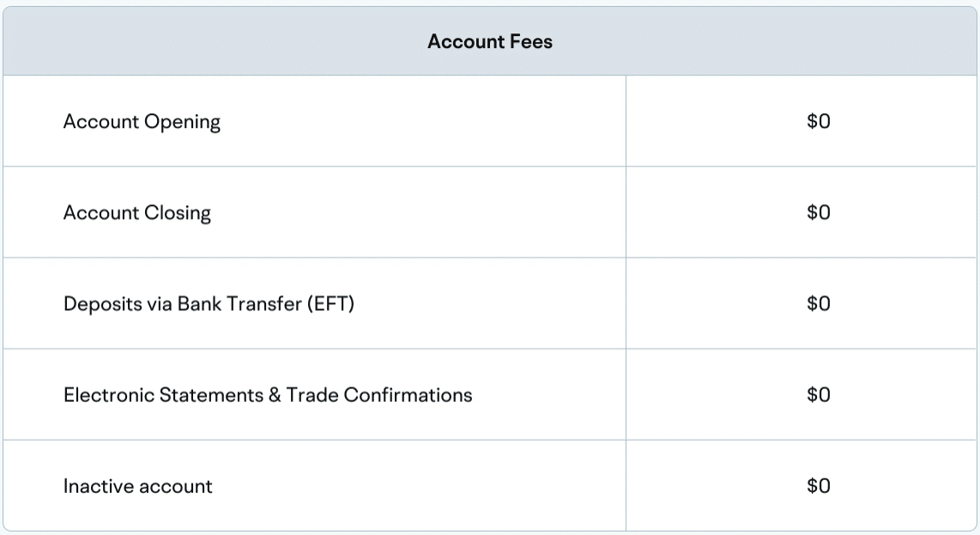Select the Account Closing row label
Screen dimensions: 980x535
tap(136, 213)
